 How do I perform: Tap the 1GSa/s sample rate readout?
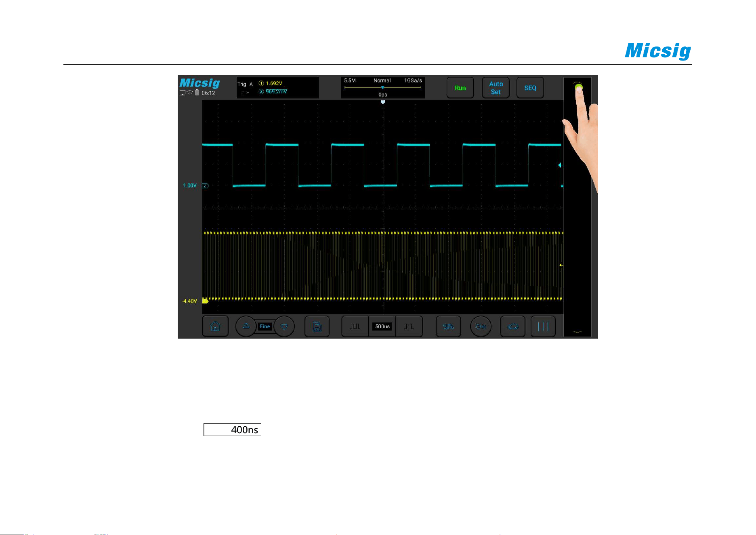pyautogui.click(x=413, y=80)
